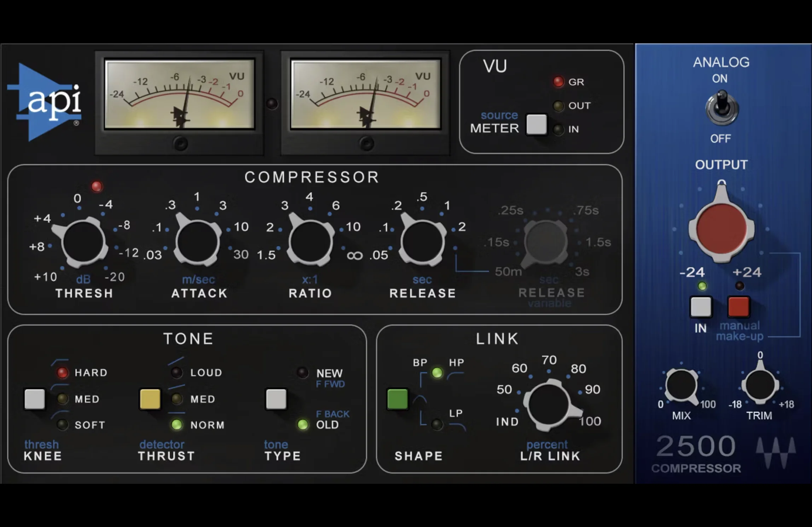Select the SOFT knee LED
812x527 pixels.
[x=63, y=425]
